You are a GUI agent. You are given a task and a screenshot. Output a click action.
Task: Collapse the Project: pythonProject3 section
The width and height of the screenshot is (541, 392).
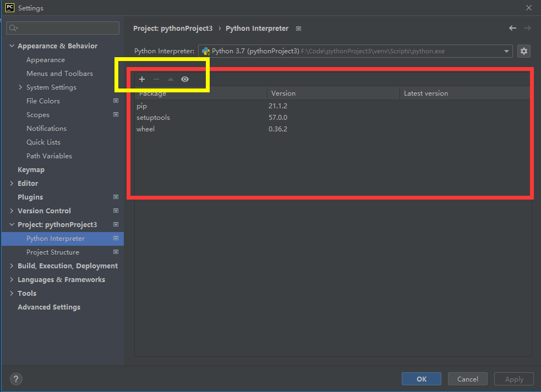point(12,224)
